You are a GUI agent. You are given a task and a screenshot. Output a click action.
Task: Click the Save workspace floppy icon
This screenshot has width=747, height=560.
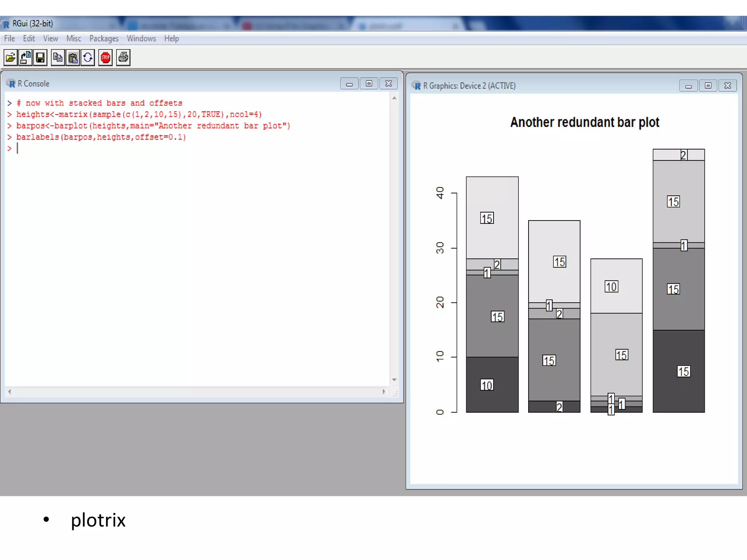click(40, 58)
